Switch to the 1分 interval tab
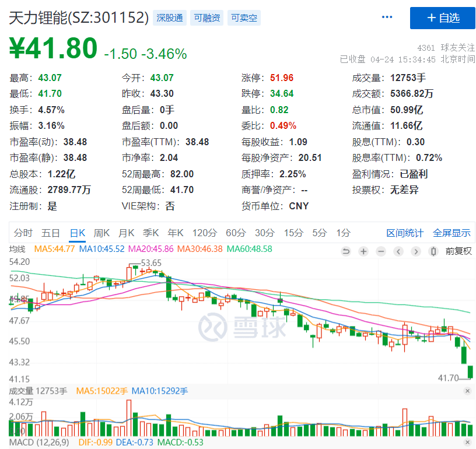 [344, 233]
